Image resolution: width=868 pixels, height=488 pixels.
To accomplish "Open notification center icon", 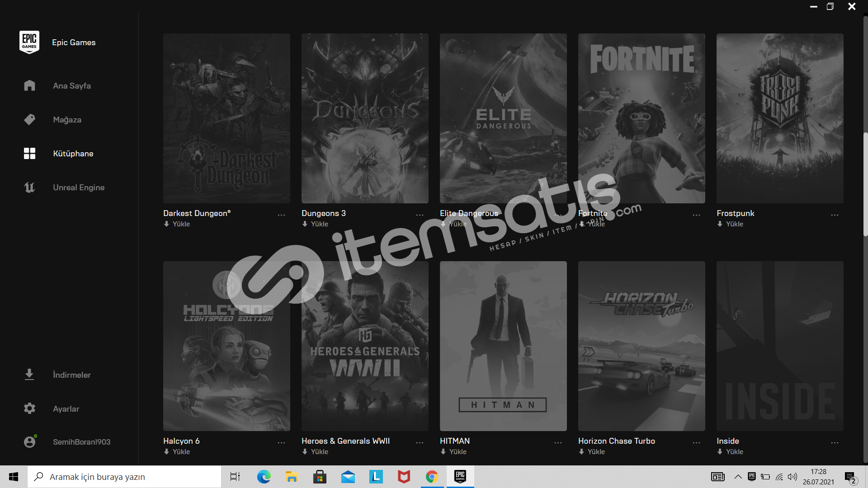I will 850,477.
